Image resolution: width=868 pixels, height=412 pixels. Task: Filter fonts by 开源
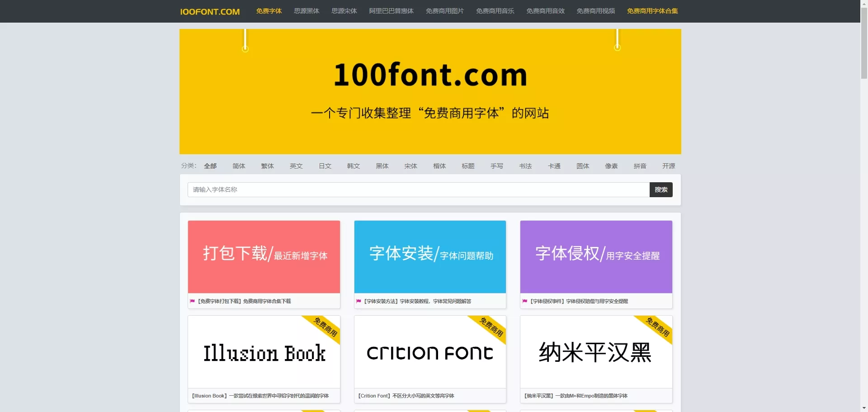[x=669, y=166]
